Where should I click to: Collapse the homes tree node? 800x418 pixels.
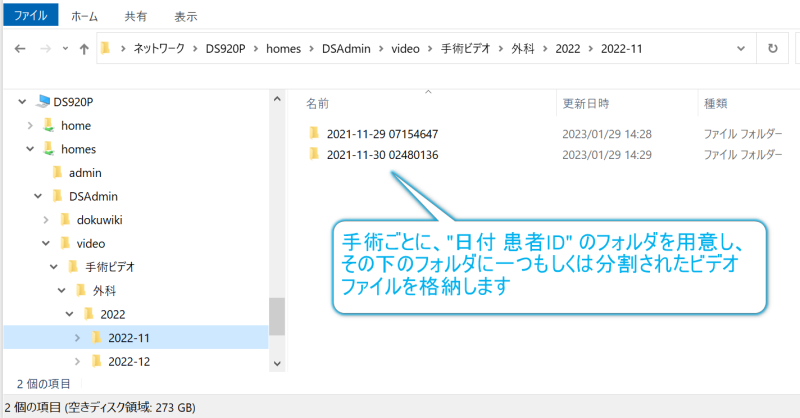[30, 149]
